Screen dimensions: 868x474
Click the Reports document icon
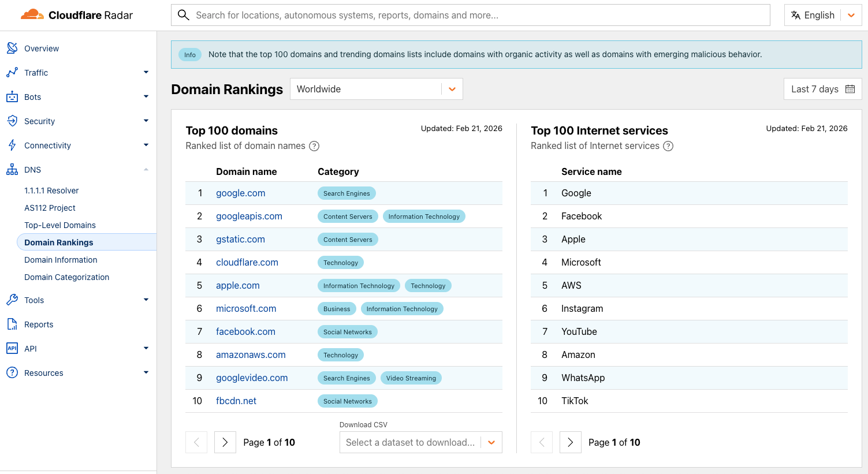pos(12,324)
